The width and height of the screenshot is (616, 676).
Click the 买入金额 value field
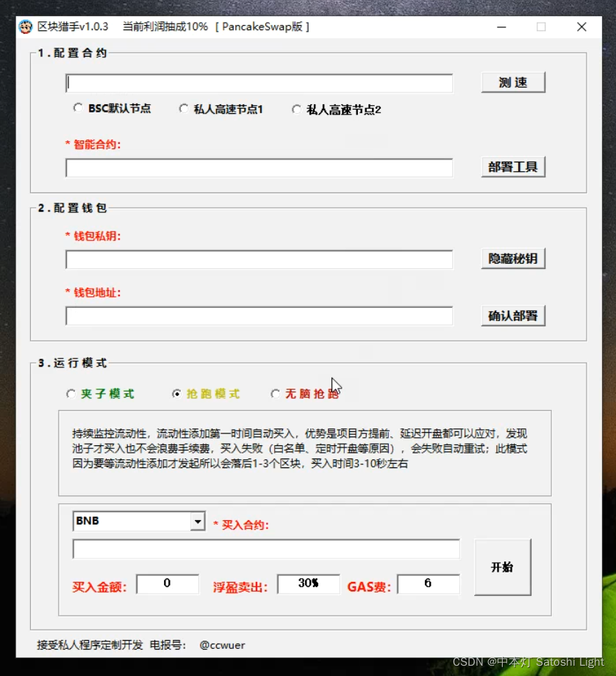point(168,583)
